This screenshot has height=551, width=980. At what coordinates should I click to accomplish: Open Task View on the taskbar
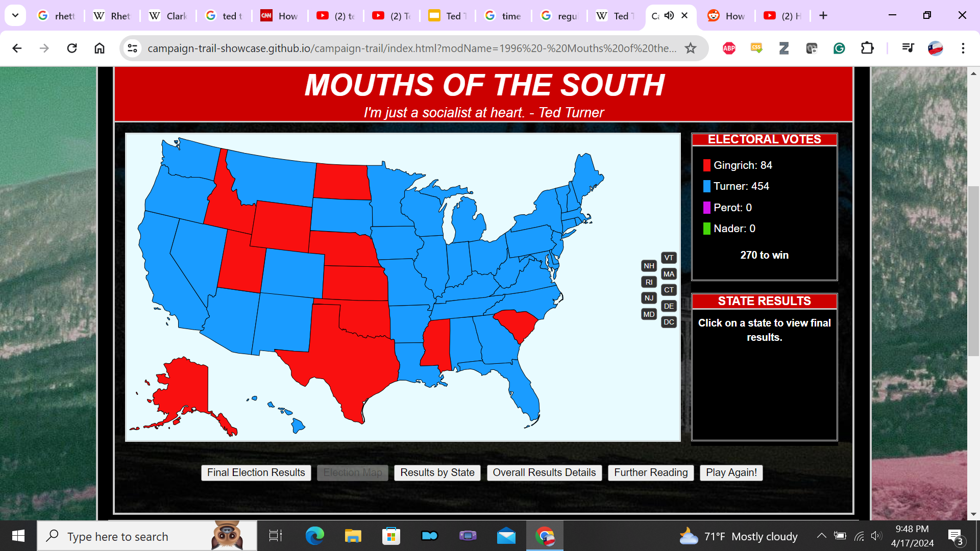[x=275, y=536]
